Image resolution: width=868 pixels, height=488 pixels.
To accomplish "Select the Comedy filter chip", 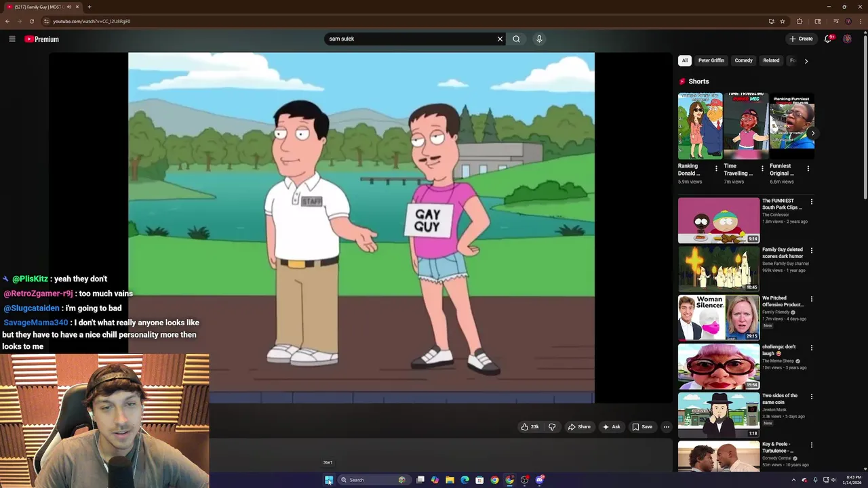I will coord(743,60).
